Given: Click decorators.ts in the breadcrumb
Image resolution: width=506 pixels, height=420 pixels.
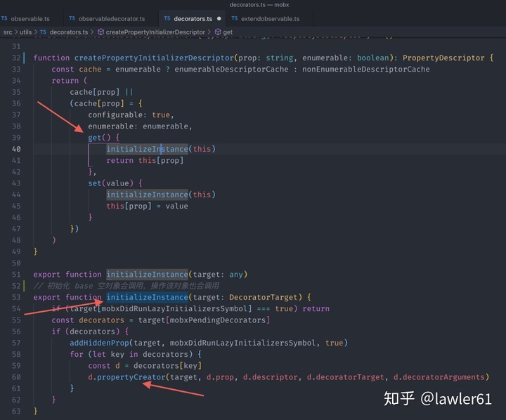Looking at the screenshot, I should [x=69, y=32].
